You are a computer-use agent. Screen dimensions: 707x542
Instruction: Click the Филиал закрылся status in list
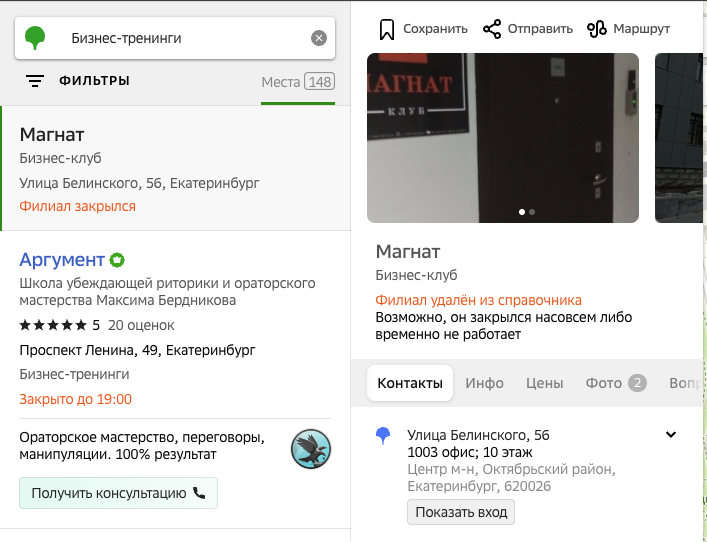click(78, 206)
